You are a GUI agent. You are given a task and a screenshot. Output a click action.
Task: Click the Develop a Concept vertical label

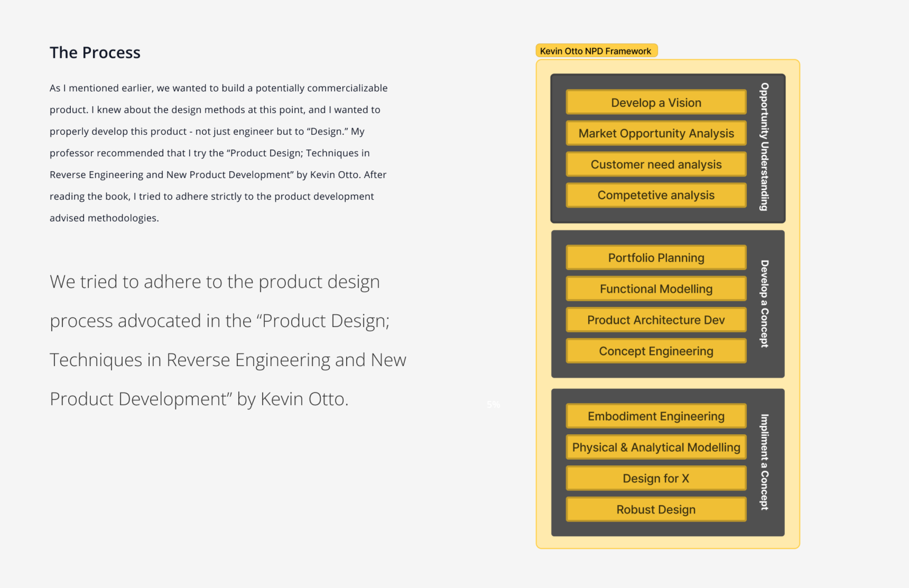coord(764,304)
